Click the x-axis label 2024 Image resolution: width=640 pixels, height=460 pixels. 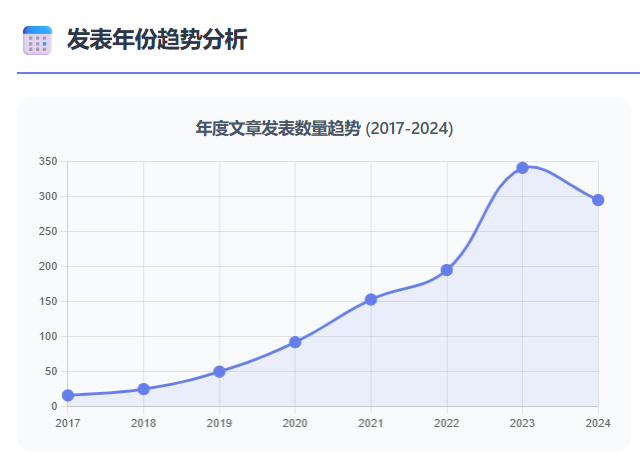point(598,423)
